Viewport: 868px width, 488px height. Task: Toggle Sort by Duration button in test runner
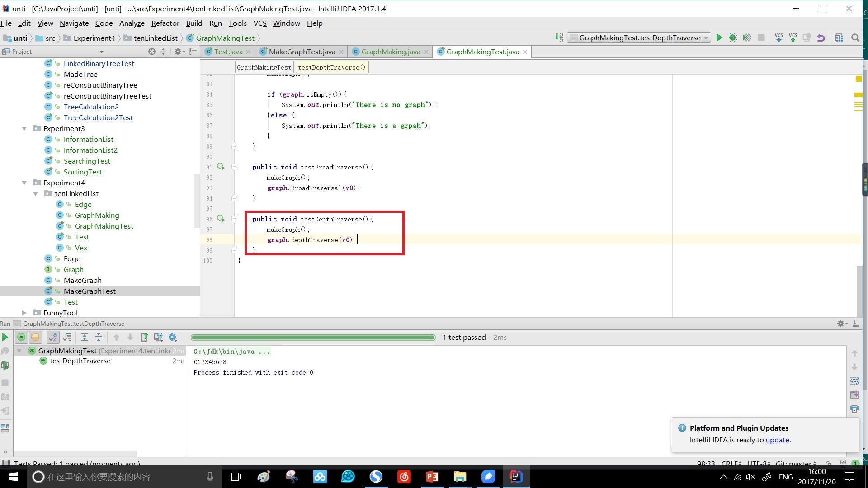[67, 337]
